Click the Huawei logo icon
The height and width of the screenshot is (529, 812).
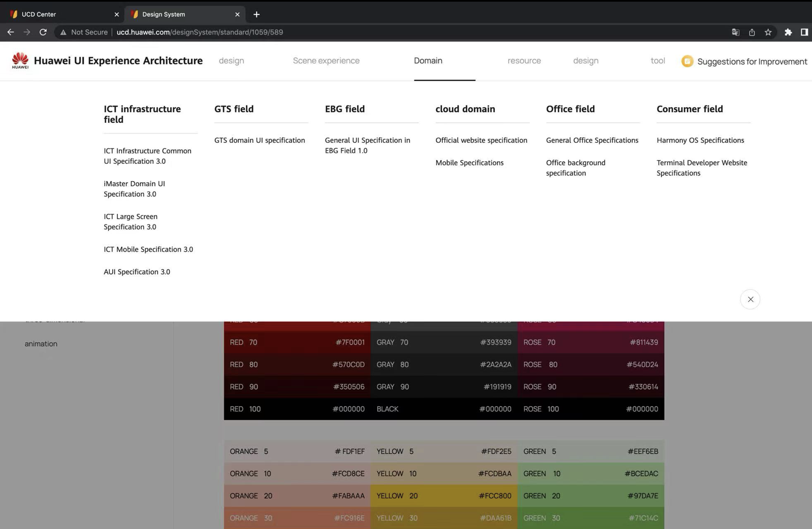pos(20,61)
